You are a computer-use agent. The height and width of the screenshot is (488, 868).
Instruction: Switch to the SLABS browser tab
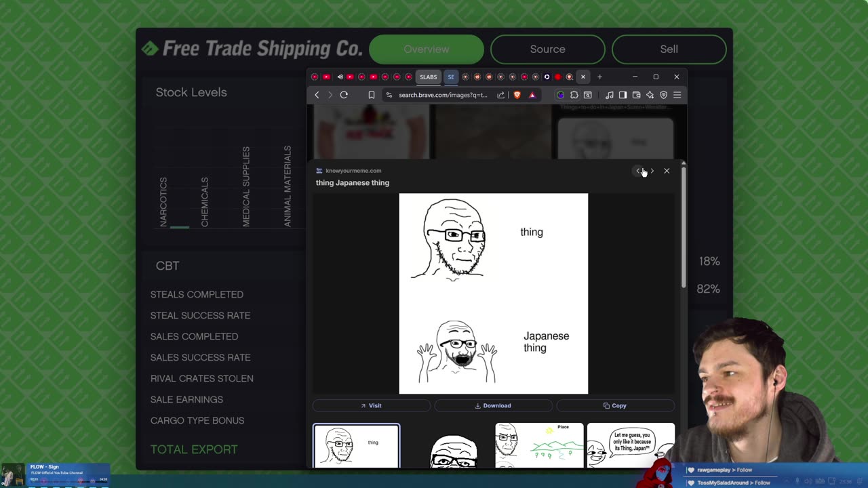[x=428, y=77]
